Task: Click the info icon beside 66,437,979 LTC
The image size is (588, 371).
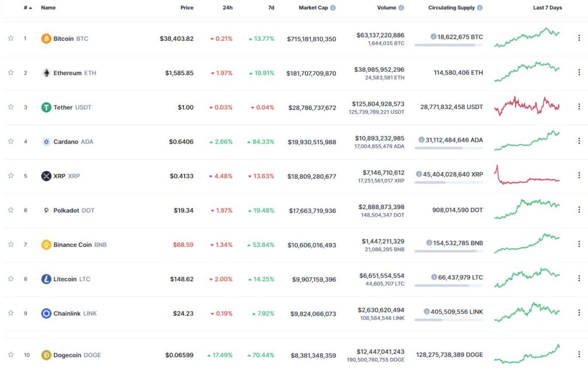Action: click(434, 277)
